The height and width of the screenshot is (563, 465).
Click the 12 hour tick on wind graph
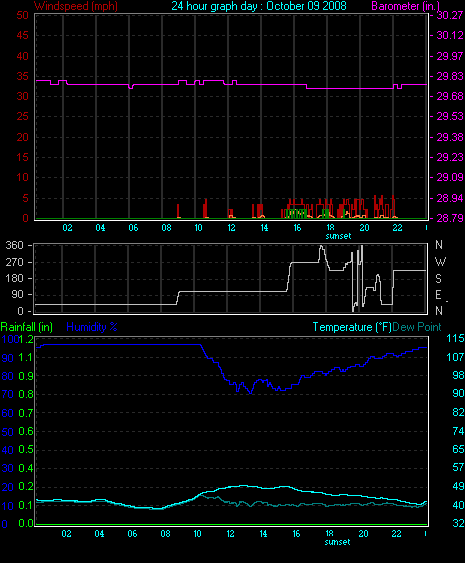(231, 228)
